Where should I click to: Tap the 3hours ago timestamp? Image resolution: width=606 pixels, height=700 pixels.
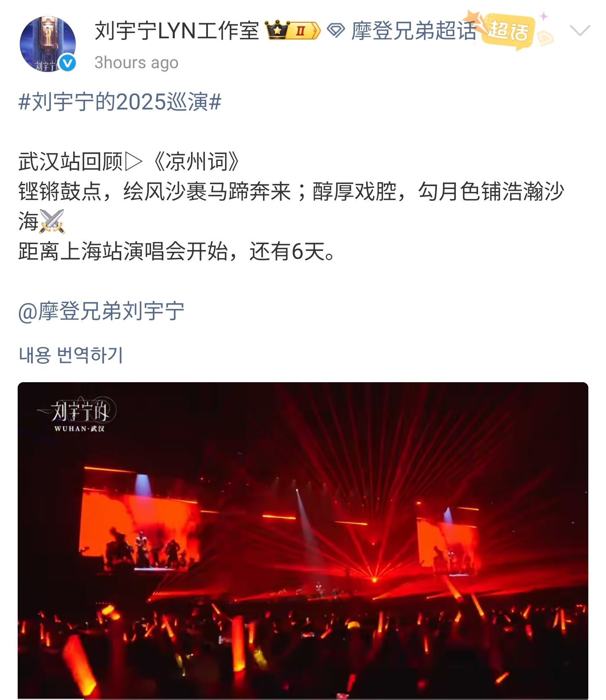click(136, 63)
